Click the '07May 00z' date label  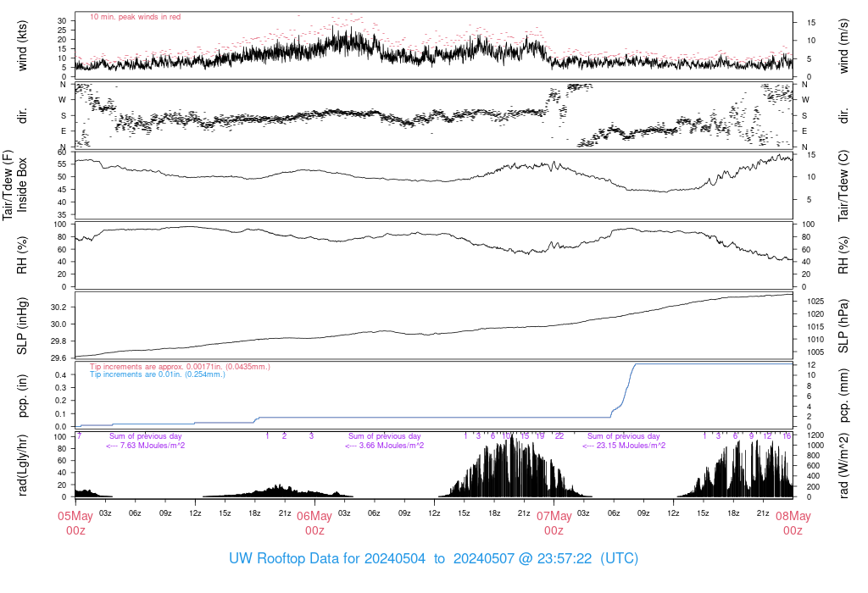click(x=554, y=524)
